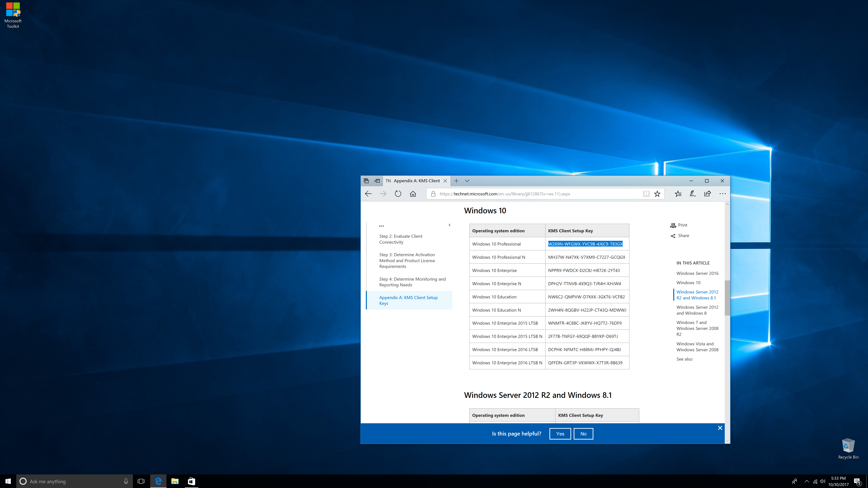Click Edge forward navigation arrow
Screen dimensions: 868x488
point(383,194)
